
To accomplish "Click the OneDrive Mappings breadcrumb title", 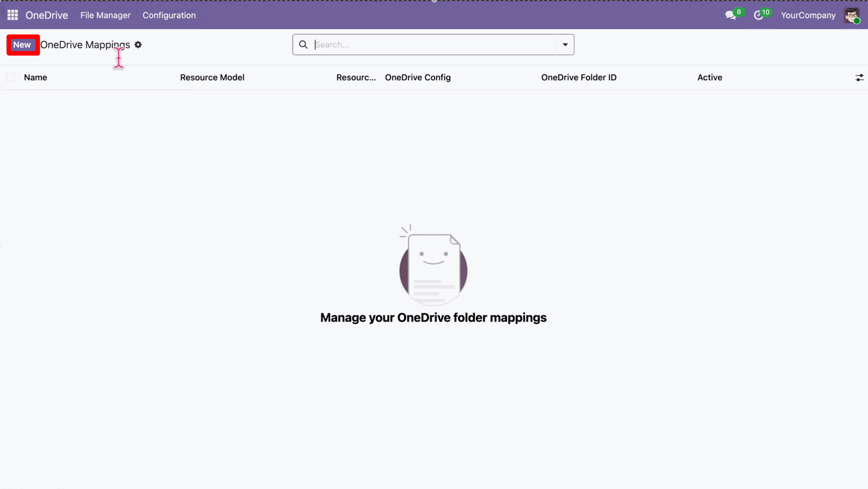I will (x=85, y=45).
